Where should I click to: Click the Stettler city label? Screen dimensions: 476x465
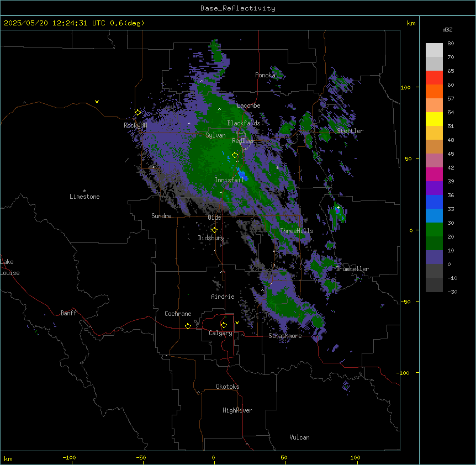[x=350, y=131]
